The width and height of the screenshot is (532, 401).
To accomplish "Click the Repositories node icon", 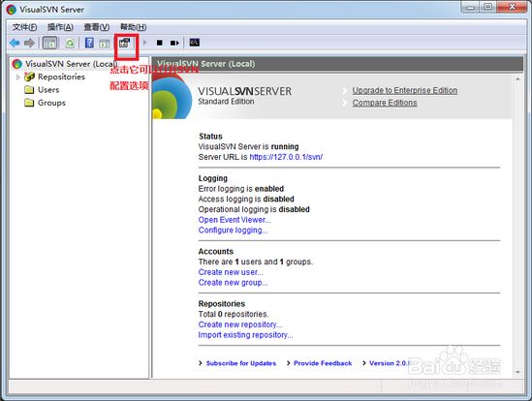I will click(x=29, y=77).
